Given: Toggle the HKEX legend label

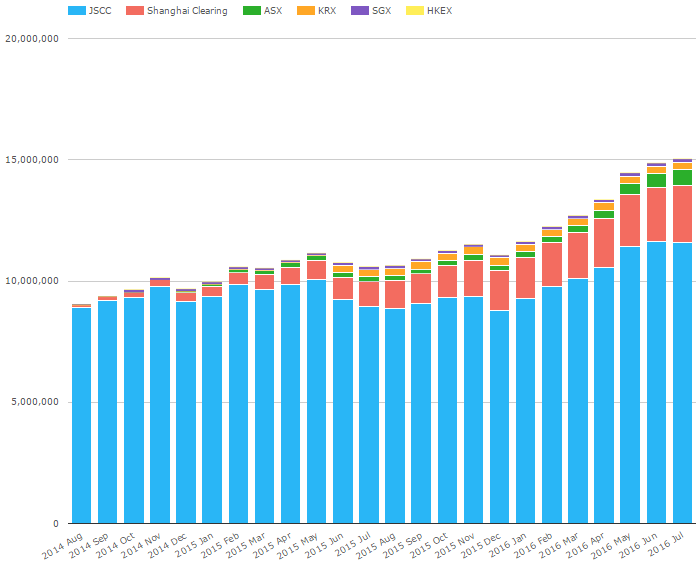Looking at the screenshot, I should (x=440, y=11).
